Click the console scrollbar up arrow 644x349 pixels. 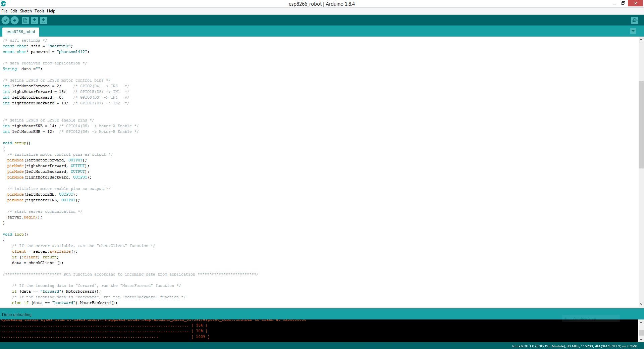(641, 322)
